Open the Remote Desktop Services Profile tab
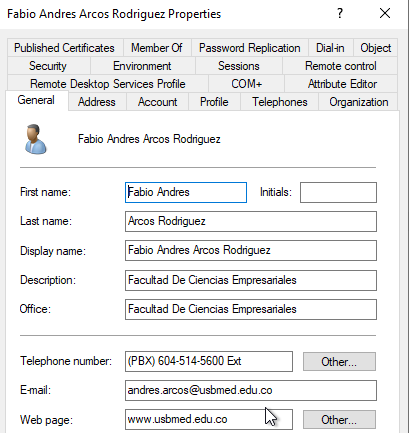Image resolution: width=409 pixels, height=433 pixels. (108, 84)
